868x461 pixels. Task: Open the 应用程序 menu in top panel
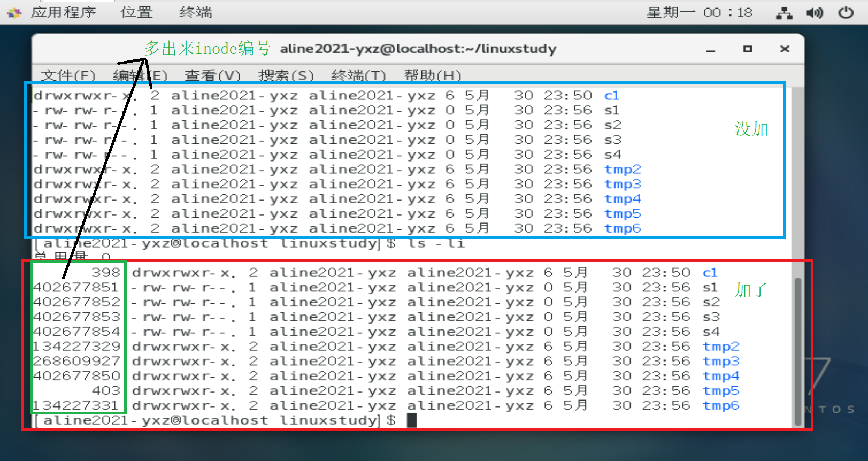coord(63,12)
